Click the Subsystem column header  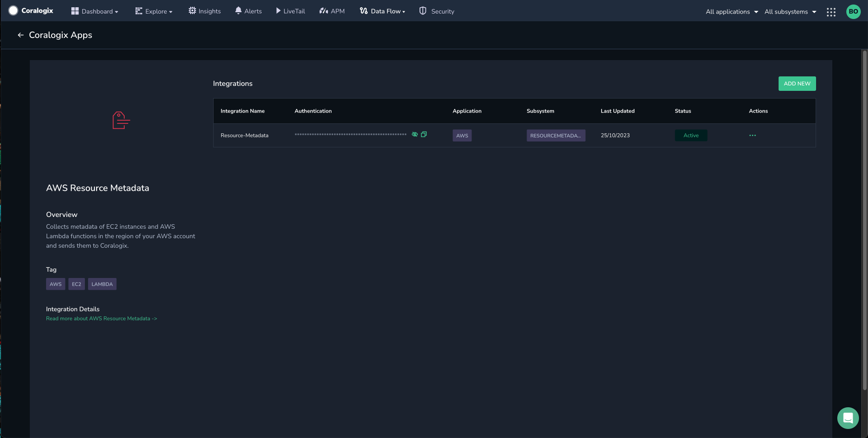point(540,111)
